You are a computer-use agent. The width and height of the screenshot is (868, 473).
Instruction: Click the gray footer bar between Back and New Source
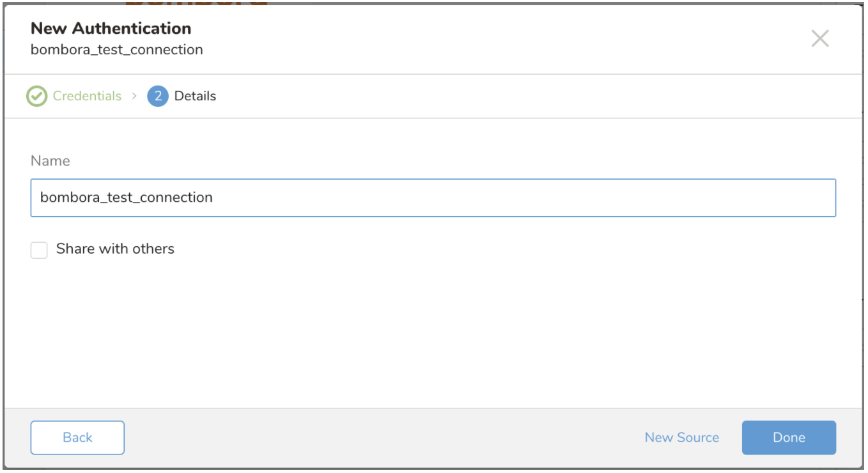pyautogui.click(x=384, y=438)
